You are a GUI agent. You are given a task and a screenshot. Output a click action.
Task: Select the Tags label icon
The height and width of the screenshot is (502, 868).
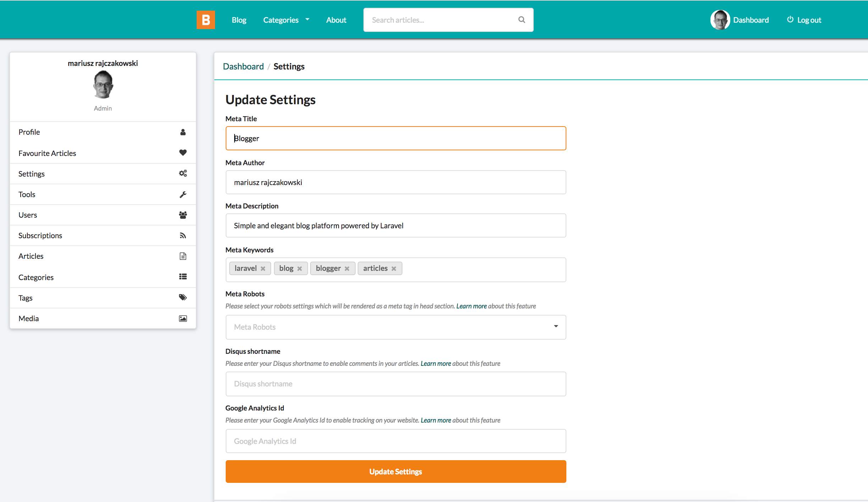click(x=183, y=297)
